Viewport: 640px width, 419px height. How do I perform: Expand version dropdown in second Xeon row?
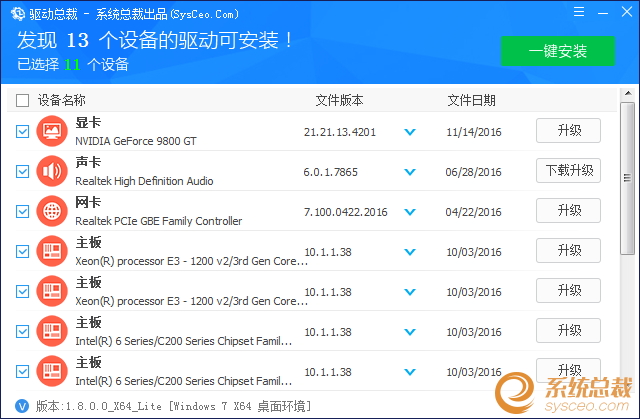[x=410, y=292]
